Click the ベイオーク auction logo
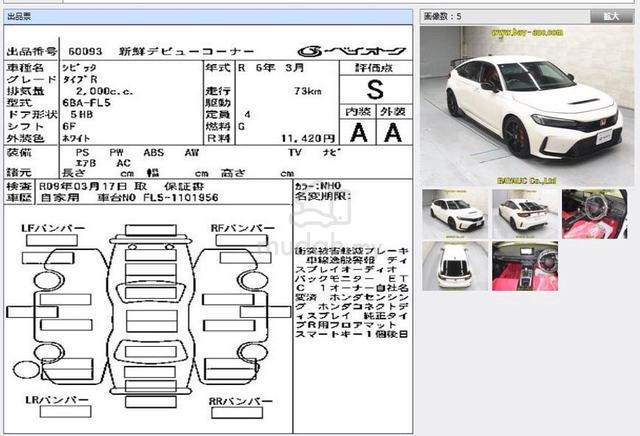 point(352,51)
